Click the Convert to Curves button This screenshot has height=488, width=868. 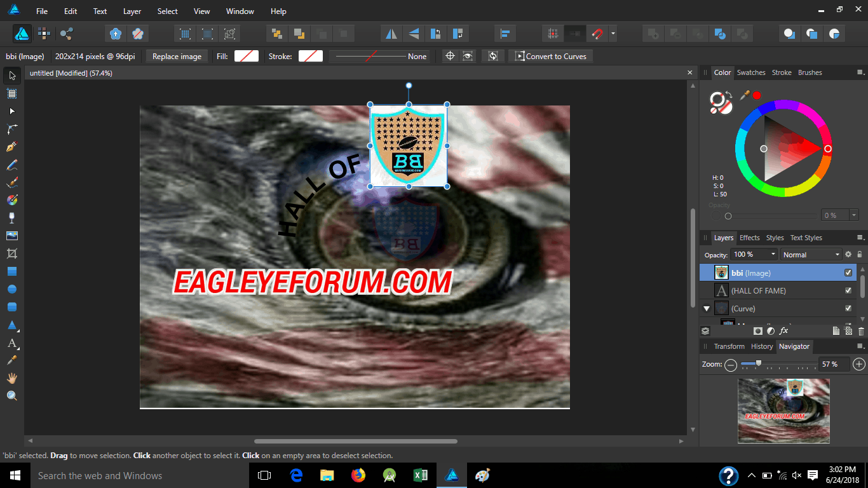[x=550, y=57]
